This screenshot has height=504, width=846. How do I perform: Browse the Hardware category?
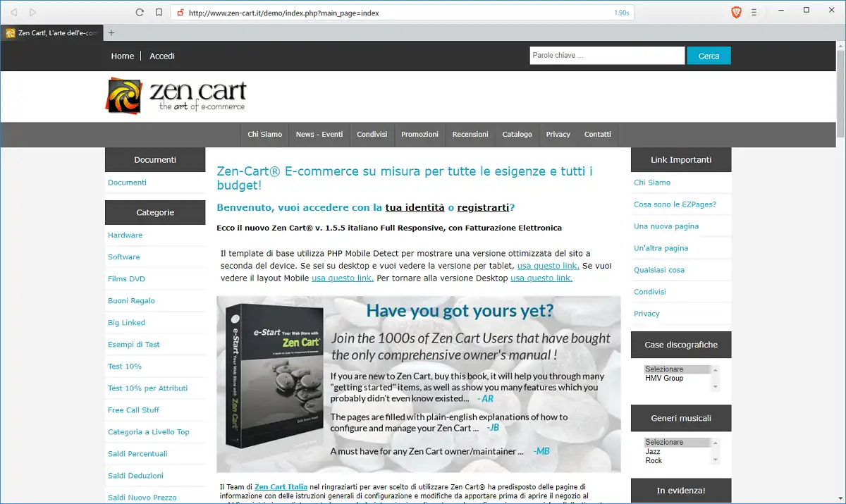point(125,235)
